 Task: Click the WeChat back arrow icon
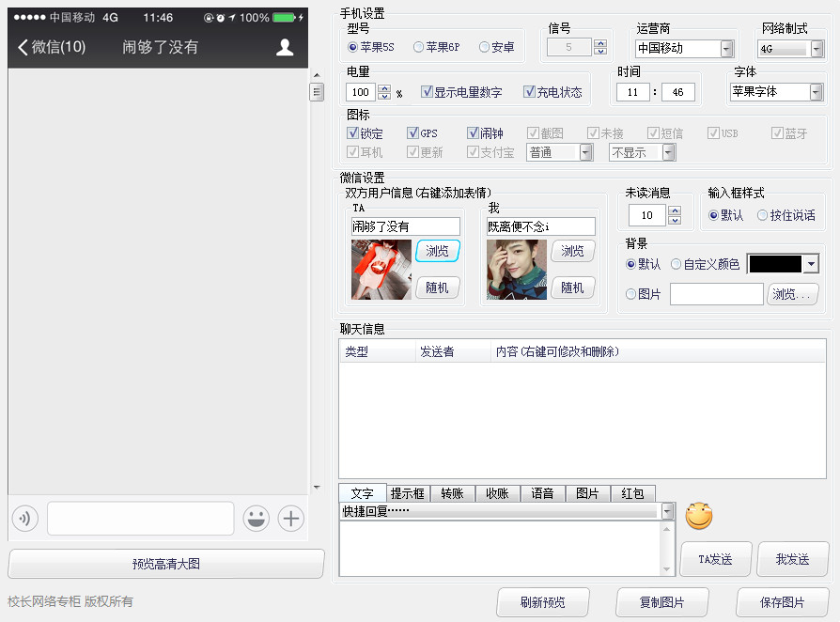(x=23, y=47)
